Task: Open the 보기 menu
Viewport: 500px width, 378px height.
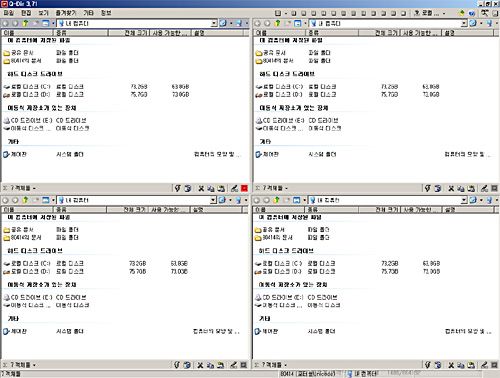Action: [x=43, y=13]
